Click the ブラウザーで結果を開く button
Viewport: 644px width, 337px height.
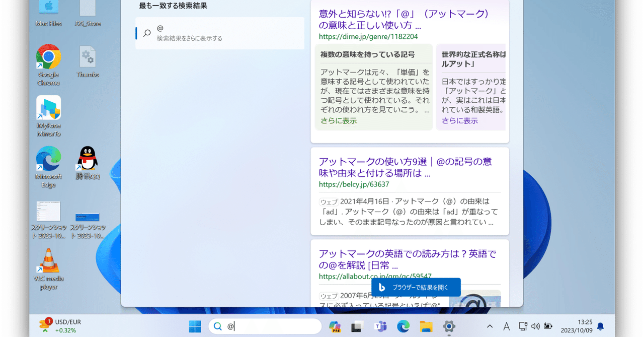click(x=416, y=287)
